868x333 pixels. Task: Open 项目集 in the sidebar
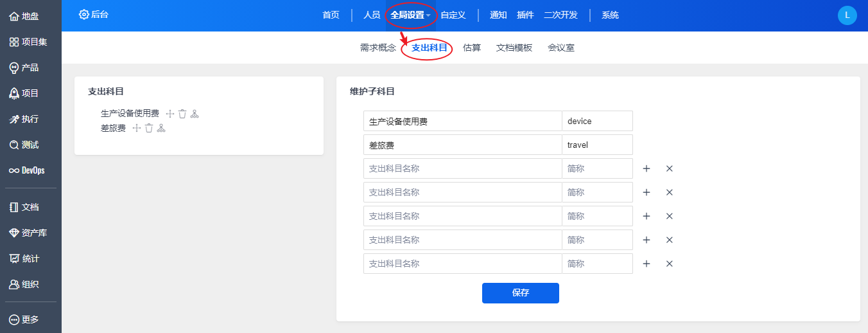point(28,42)
